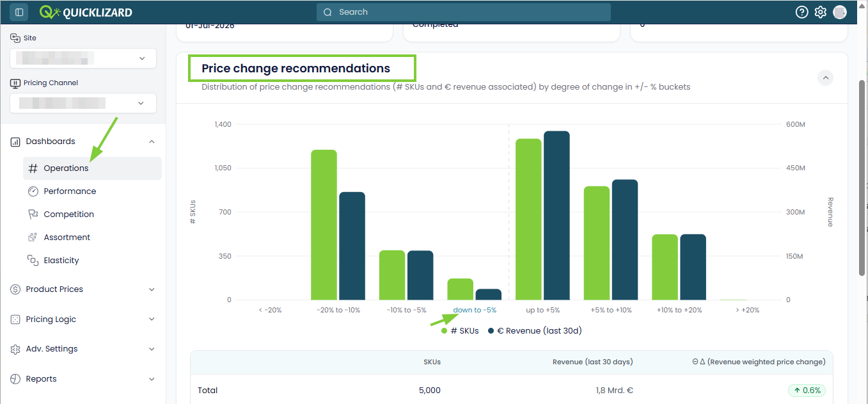
Task: Toggle the sidebar panel icon
Action: pyautogui.click(x=19, y=12)
